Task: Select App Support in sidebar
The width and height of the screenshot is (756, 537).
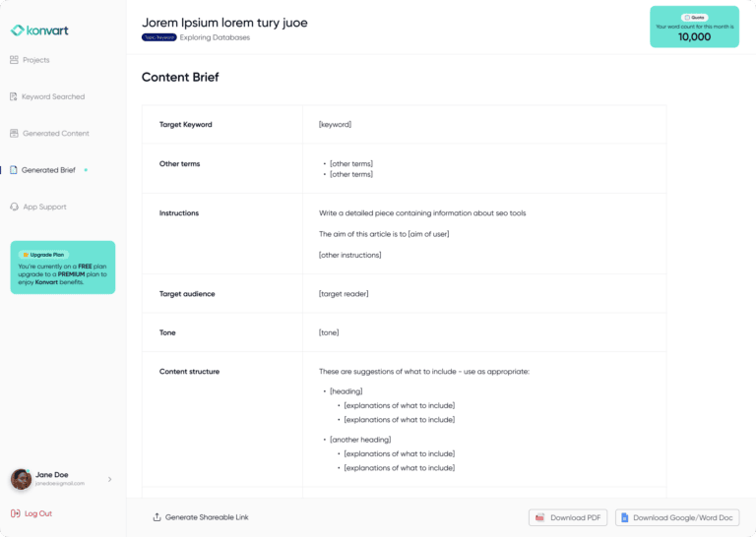Action: (44, 207)
